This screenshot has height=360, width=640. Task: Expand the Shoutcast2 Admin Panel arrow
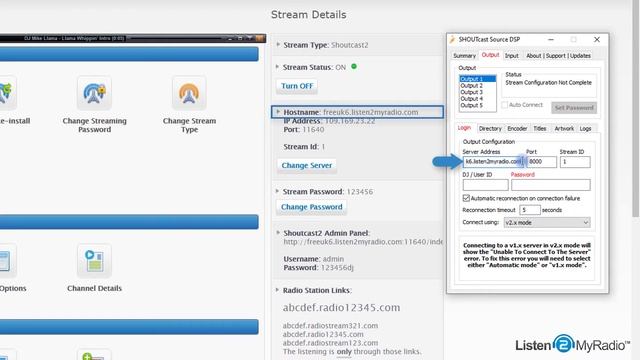278,233
